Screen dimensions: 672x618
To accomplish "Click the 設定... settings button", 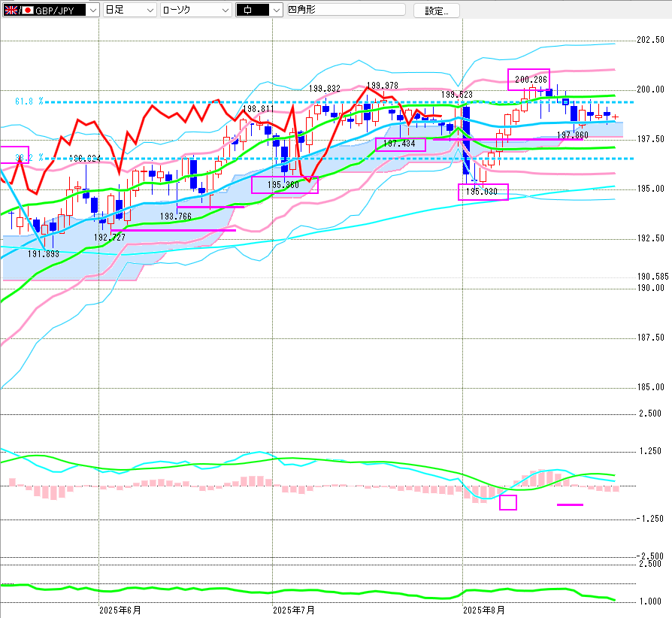I will [x=436, y=11].
